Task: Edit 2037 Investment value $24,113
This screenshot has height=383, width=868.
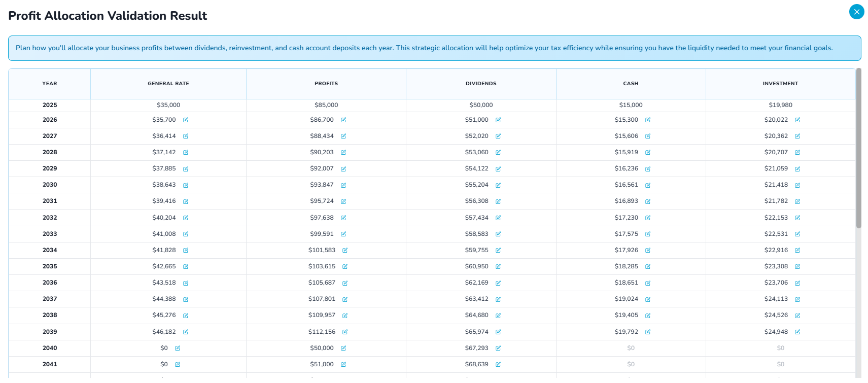Action: [797, 299]
